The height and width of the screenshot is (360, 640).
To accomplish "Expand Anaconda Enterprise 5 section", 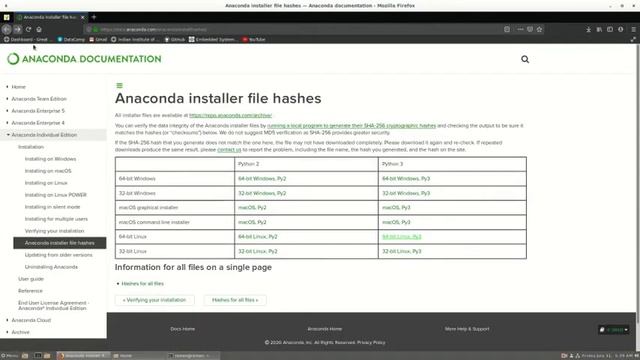I will (x=38, y=111).
